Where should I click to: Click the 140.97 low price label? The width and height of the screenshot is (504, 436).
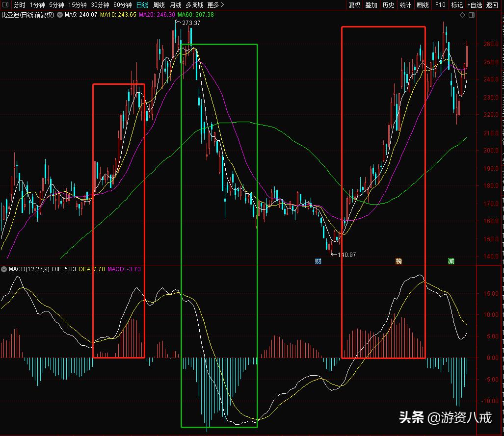347,255
